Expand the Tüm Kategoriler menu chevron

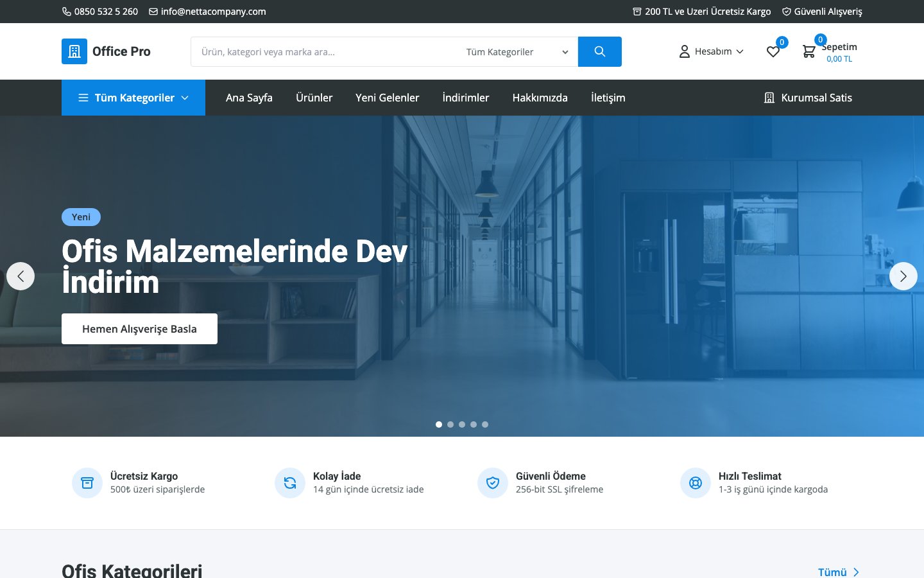(185, 98)
